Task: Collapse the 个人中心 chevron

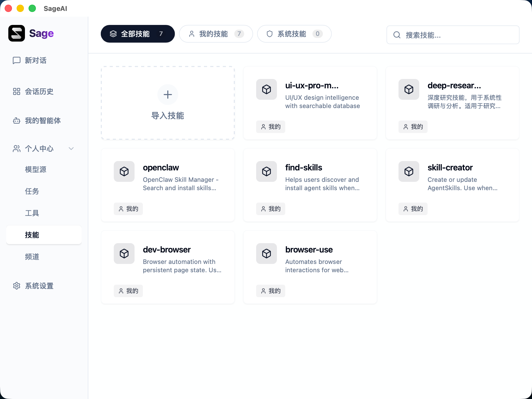Action: (x=71, y=149)
